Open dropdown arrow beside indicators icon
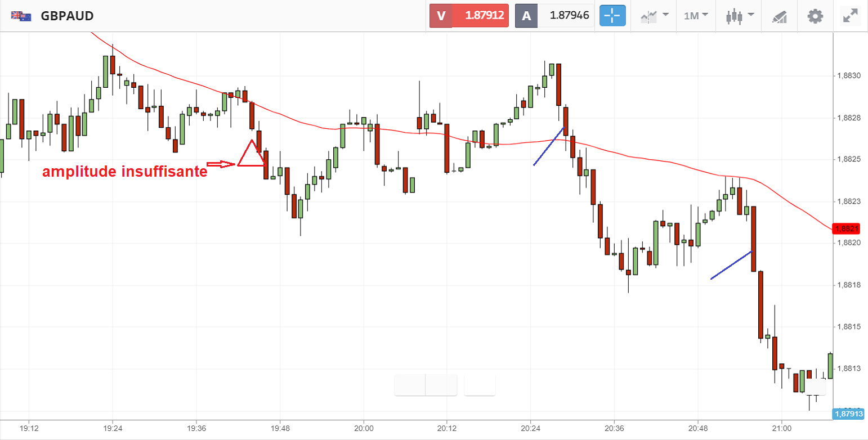The image size is (868, 440). point(666,15)
